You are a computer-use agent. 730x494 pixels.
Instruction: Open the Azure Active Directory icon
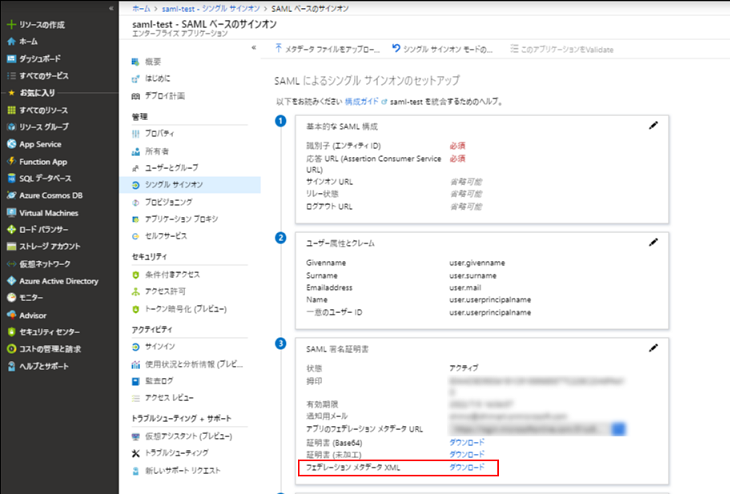pyautogui.click(x=11, y=281)
